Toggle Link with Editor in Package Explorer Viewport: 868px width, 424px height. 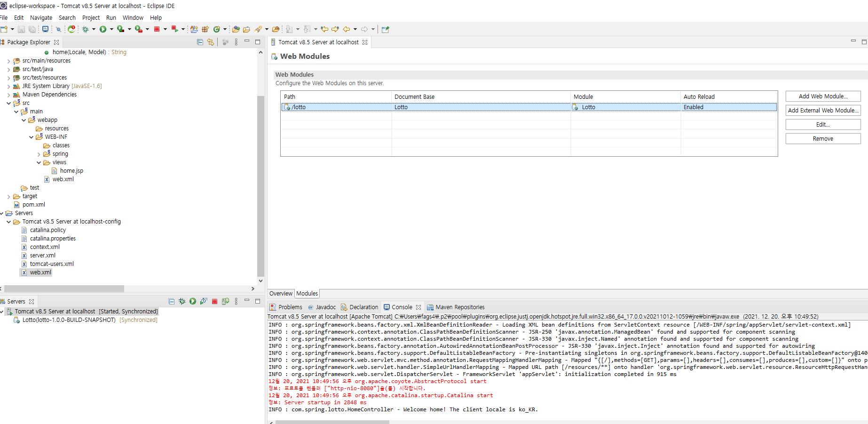tap(211, 42)
